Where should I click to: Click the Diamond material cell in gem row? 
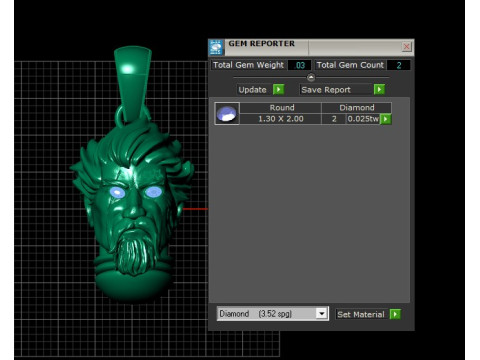click(x=357, y=108)
